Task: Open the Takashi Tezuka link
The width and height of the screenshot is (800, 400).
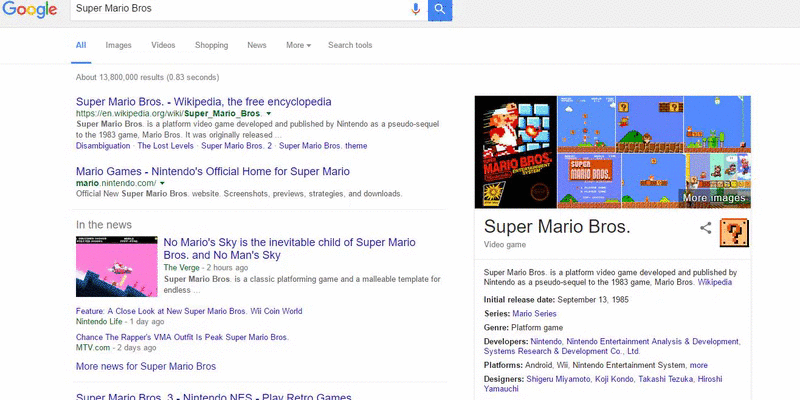Action: [x=665, y=379]
